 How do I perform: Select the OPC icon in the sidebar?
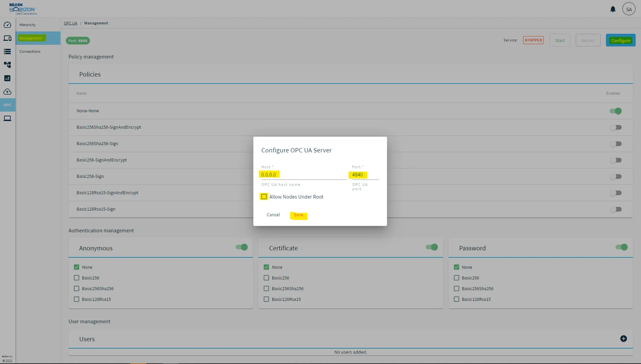pos(7,105)
